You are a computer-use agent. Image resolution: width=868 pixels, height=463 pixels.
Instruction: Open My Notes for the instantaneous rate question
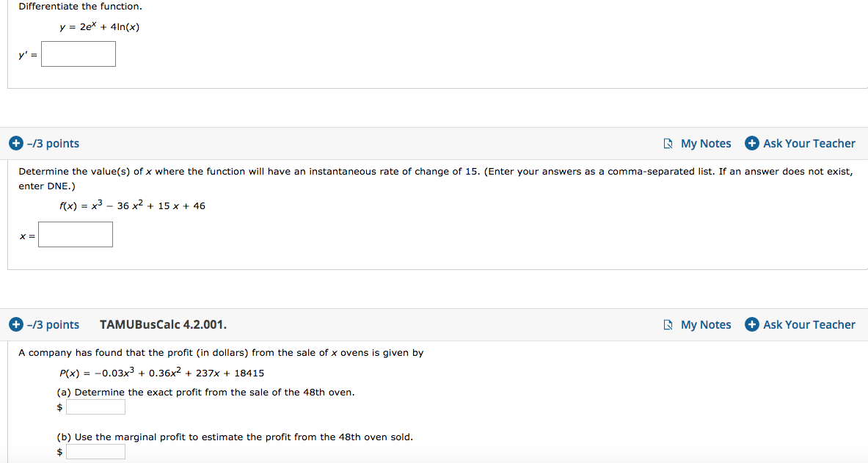[705, 143]
